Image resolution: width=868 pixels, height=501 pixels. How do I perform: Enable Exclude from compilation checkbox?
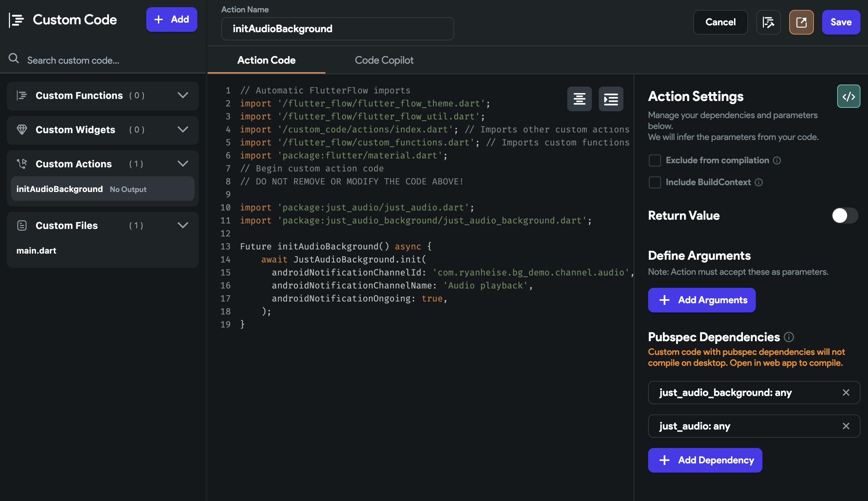coord(655,160)
